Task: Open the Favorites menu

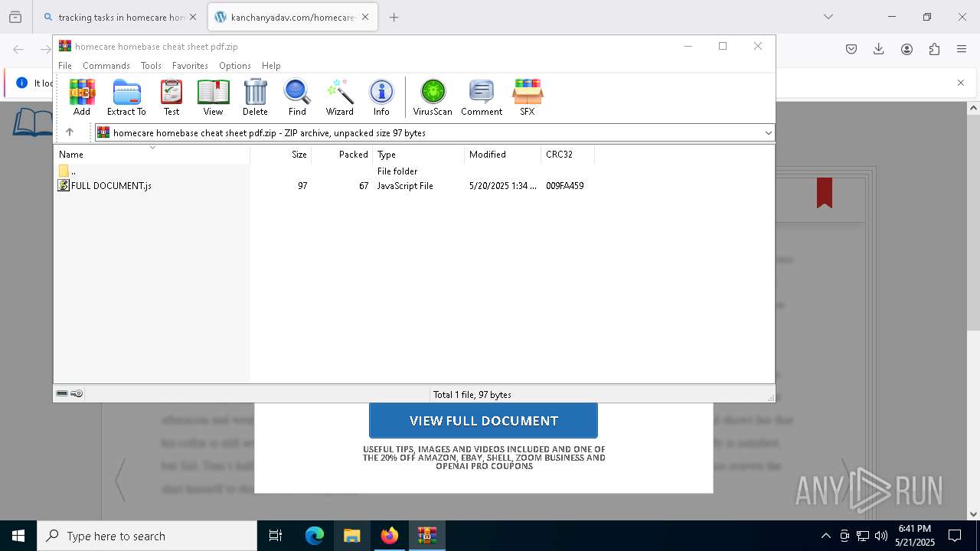Action: pos(190,66)
